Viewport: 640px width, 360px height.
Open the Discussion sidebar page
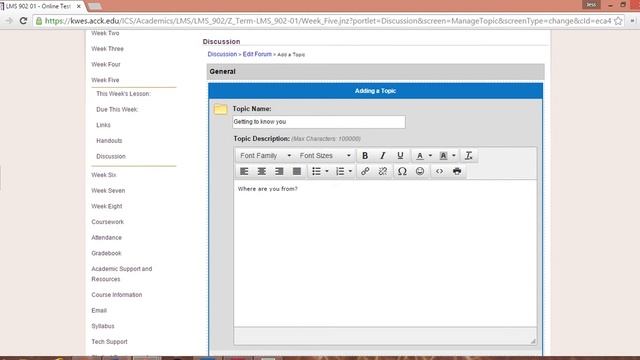pyautogui.click(x=111, y=156)
